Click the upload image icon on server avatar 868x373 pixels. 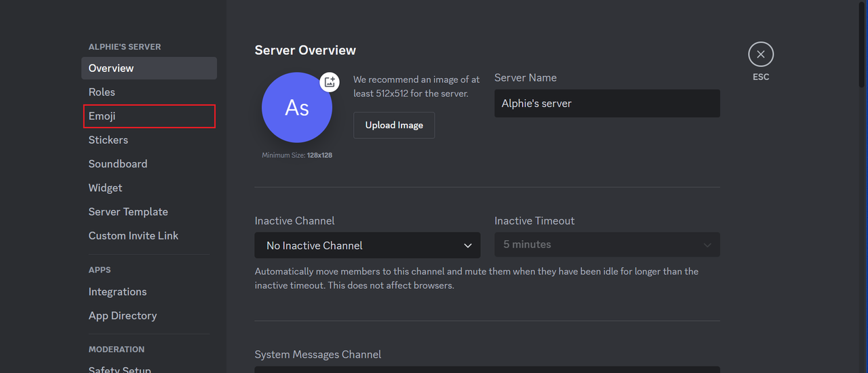330,82
